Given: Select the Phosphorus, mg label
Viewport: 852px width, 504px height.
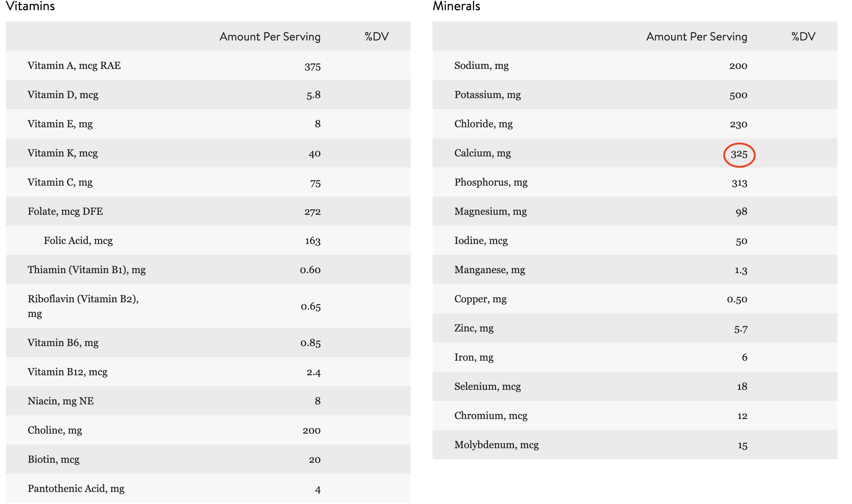Looking at the screenshot, I should click(491, 182).
